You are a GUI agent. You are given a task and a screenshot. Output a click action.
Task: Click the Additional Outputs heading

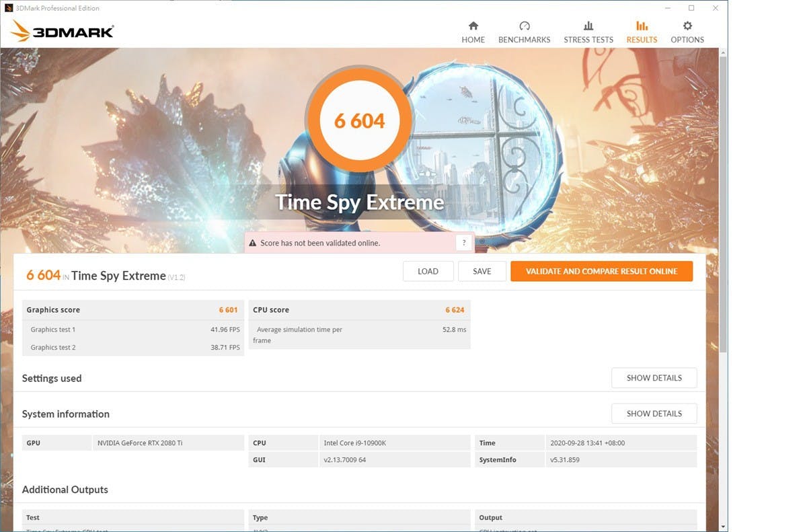tap(65, 490)
